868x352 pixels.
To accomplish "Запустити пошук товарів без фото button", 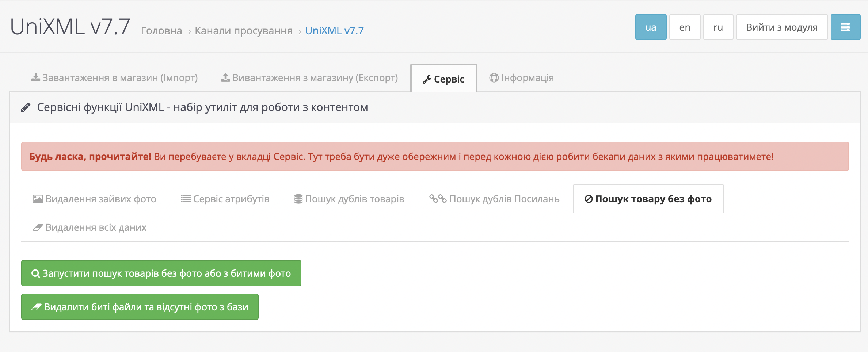I will 161,273.
